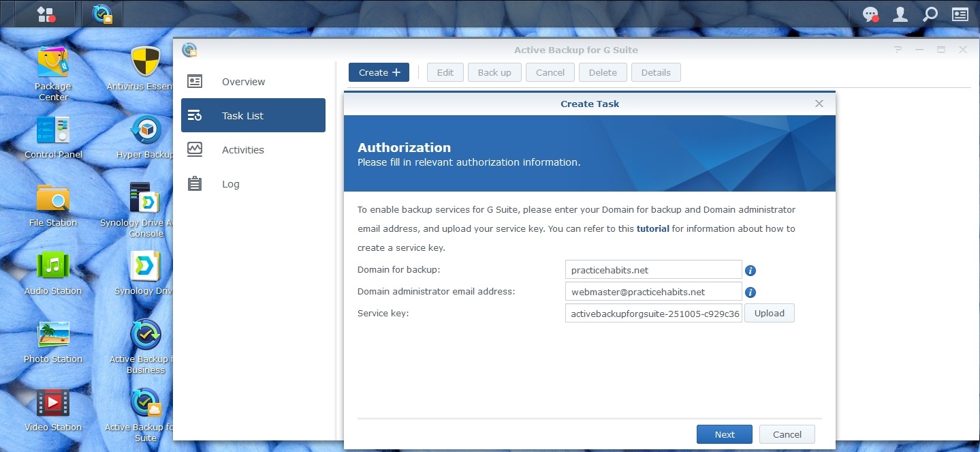Close the Create Task dialog
980x452 pixels.
click(x=819, y=104)
